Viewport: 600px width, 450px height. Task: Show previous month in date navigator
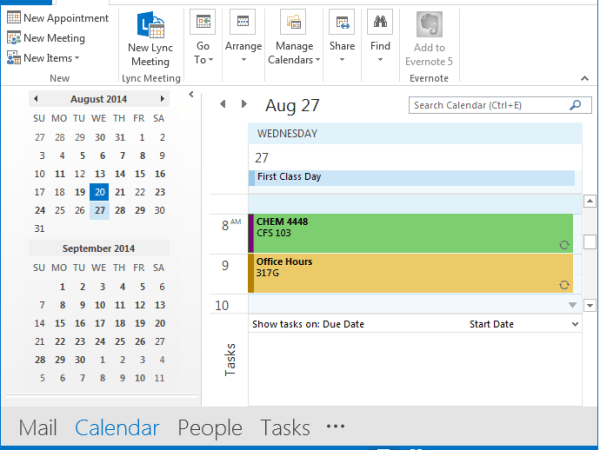point(36,99)
